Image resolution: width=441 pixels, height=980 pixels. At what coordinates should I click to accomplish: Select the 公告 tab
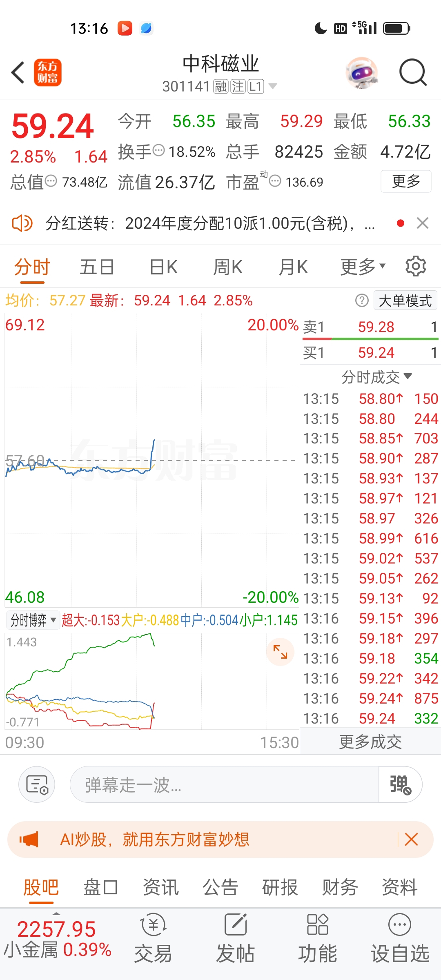click(x=220, y=887)
